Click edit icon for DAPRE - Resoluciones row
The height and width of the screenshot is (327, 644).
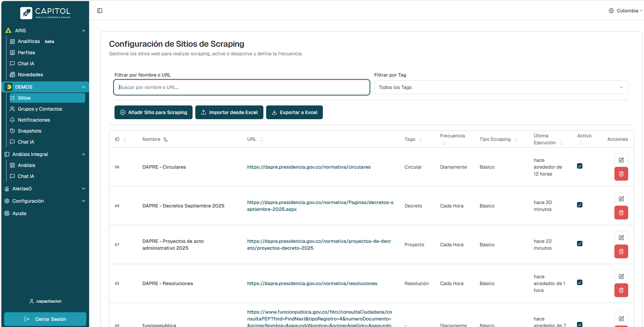click(621, 277)
